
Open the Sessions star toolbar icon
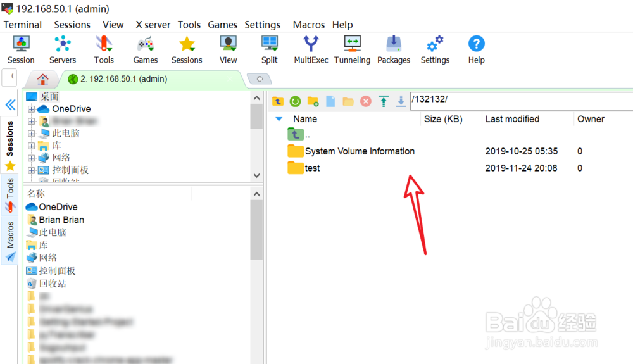pyautogui.click(x=187, y=49)
